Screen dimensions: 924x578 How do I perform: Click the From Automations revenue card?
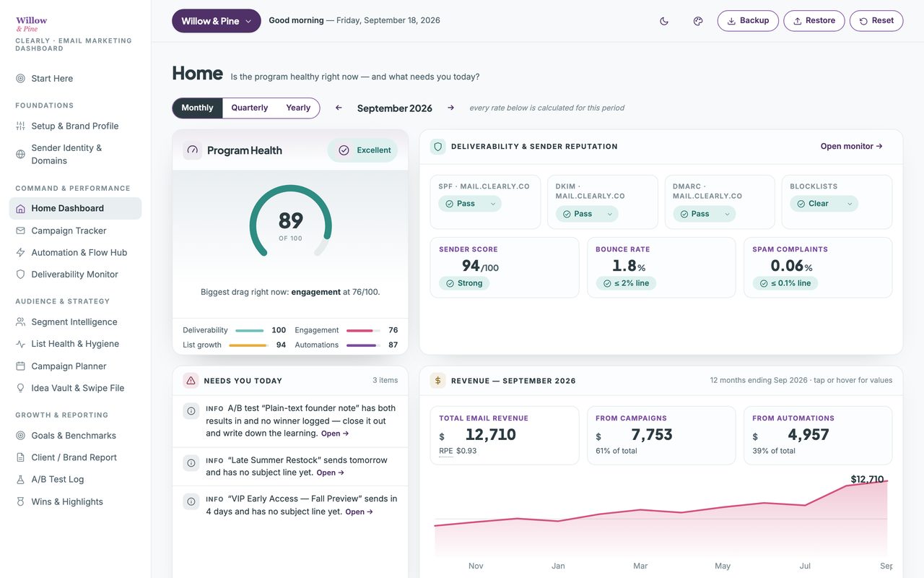(818, 435)
